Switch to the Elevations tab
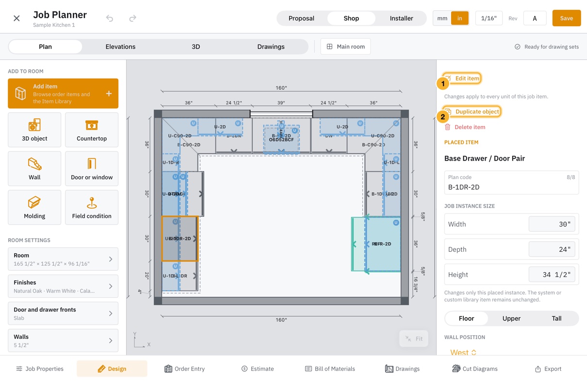Viewport: 587px width, 392px height. [120, 47]
